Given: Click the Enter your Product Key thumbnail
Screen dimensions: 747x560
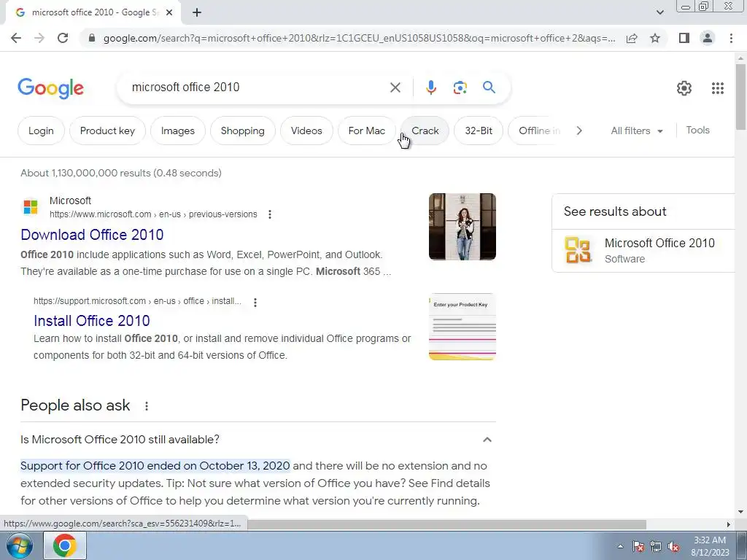Looking at the screenshot, I should 462,327.
